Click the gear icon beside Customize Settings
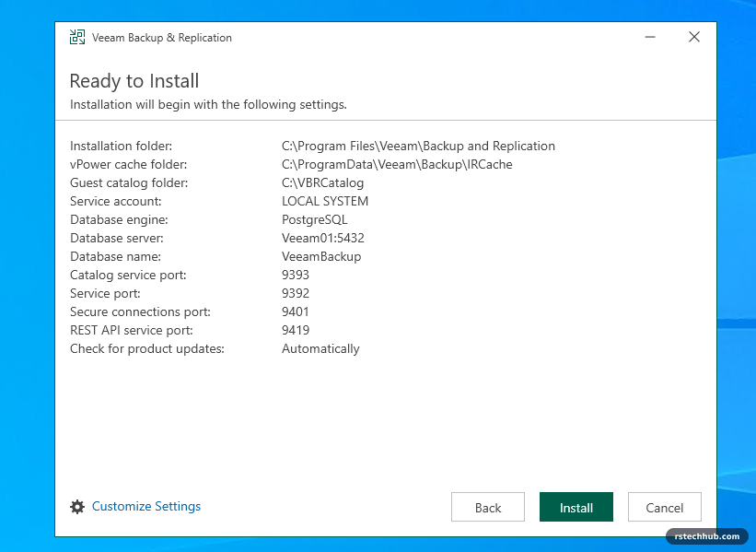 click(77, 507)
